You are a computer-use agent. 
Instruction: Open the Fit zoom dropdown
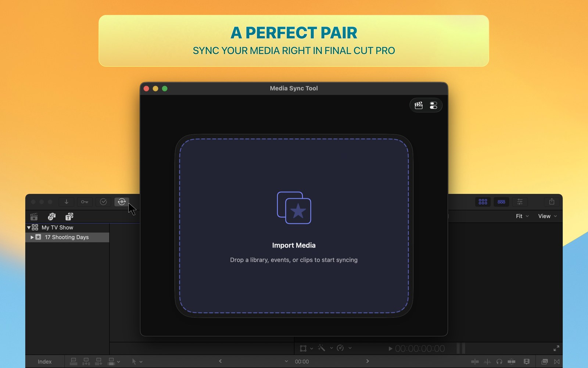tap(522, 216)
